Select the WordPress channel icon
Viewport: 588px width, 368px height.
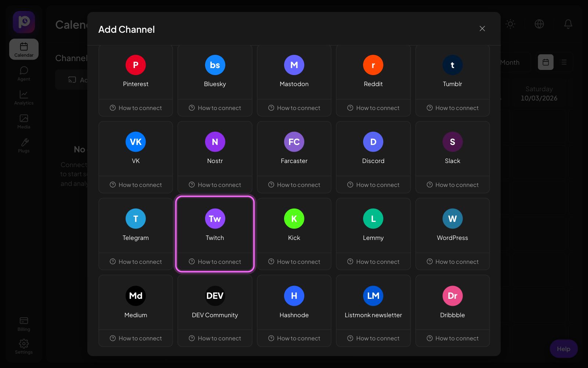click(452, 219)
